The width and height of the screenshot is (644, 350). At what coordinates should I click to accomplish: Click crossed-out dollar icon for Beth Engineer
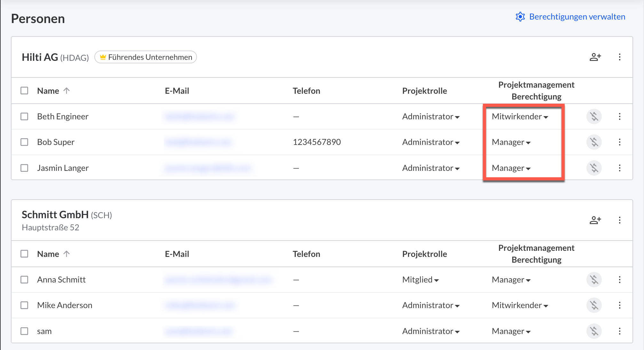pyautogui.click(x=594, y=116)
